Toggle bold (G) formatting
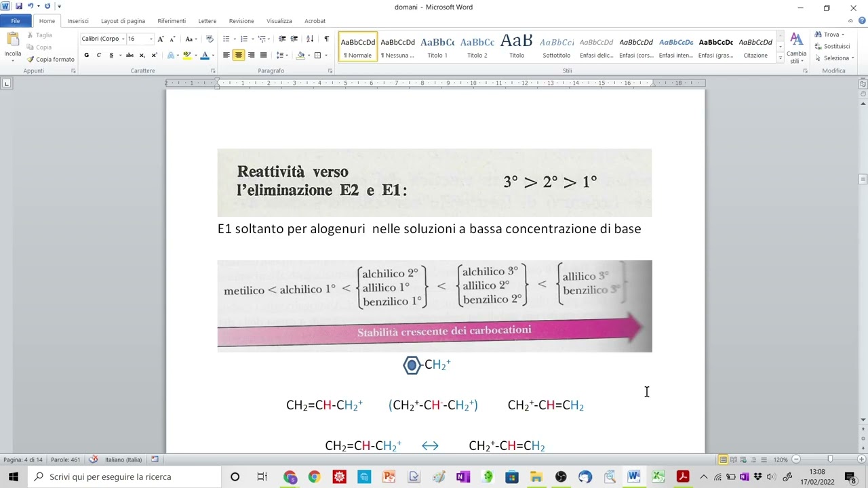868x488 pixels. (86, 55)
